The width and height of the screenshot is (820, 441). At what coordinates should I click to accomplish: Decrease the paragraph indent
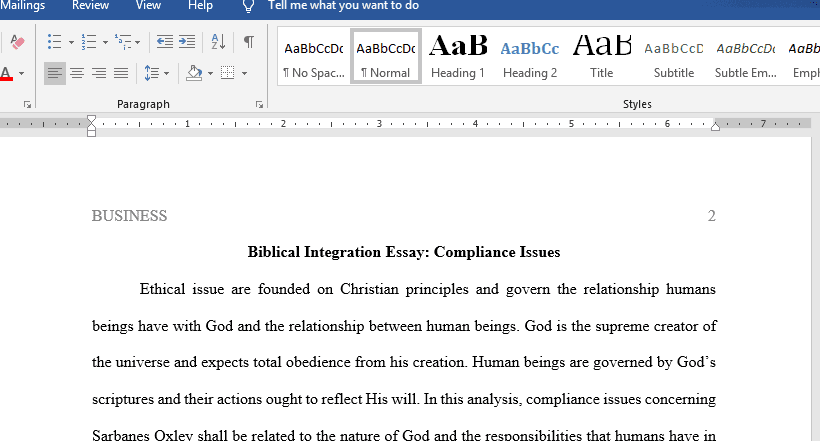[x=165, y=41]
